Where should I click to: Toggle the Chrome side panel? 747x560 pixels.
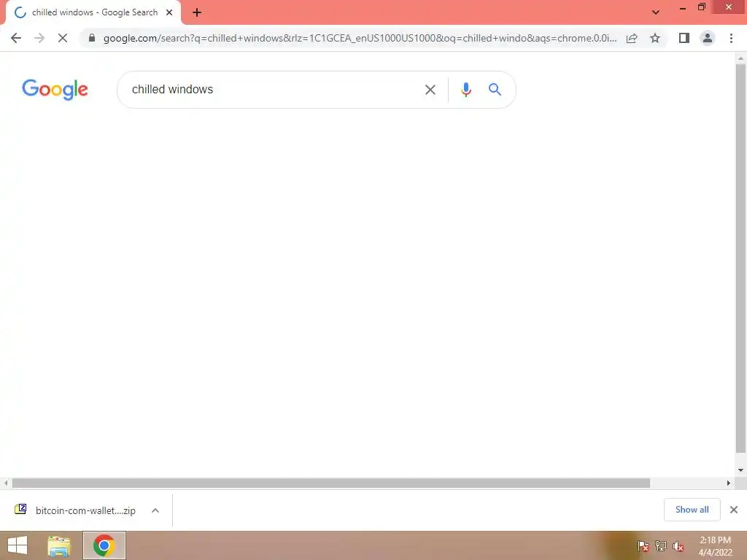(684, 38)
